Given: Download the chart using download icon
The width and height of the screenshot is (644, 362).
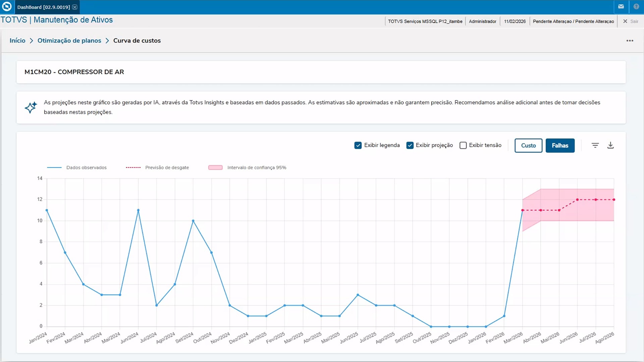Looking at the screenshot, I should [610, 145].
